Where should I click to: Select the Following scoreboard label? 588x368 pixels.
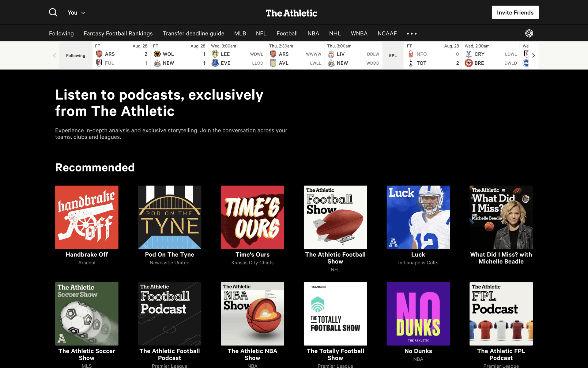point(76,56)
